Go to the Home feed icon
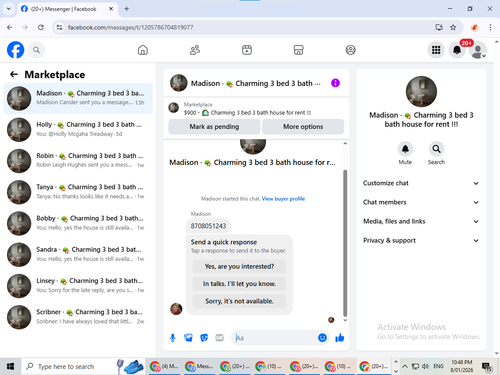The width and height of the screenshot is (500, 375). point(143,50)
